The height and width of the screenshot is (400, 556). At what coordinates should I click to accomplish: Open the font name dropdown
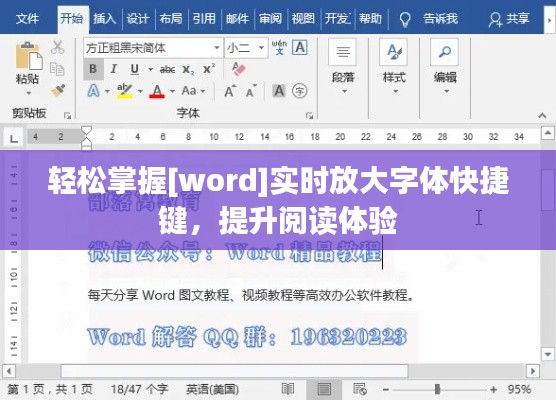pyautogui.click(x=217, y=48)
